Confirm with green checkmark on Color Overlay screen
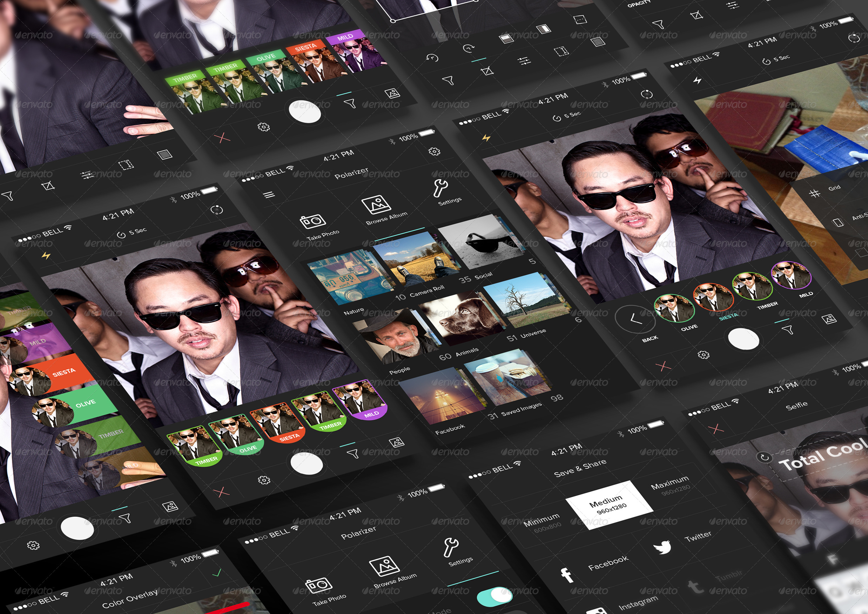The image size is (868, 614). [217, 573]
